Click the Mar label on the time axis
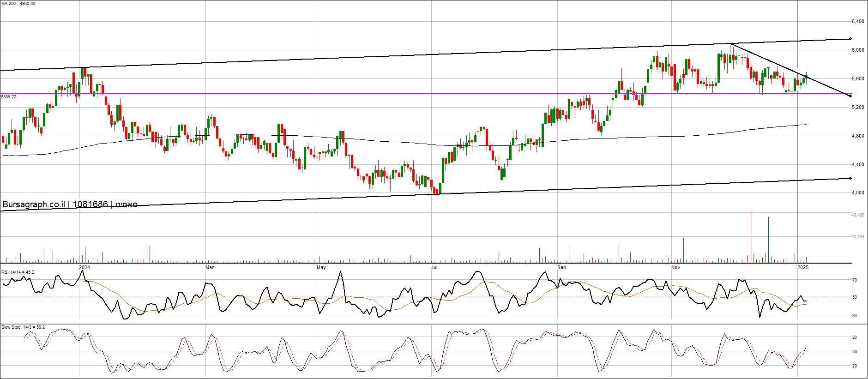Screen dimensions: 868x379 [x=210, y=267]
